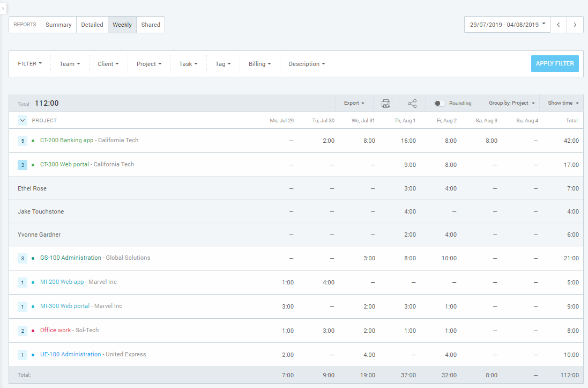
Task: Select the Jake Touchstone row name
Action: [x=41, y=211]
